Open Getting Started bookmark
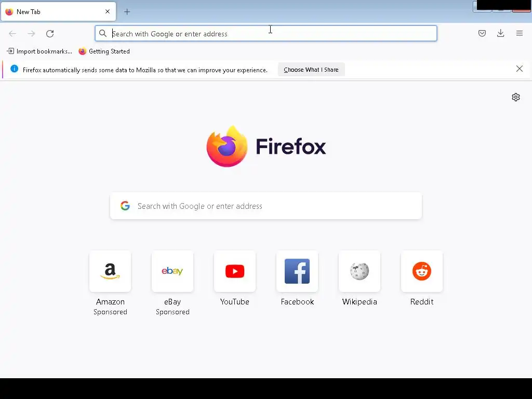Image resolution: width=532 pixels, height=399 pixels. click(x=104, y=51)
